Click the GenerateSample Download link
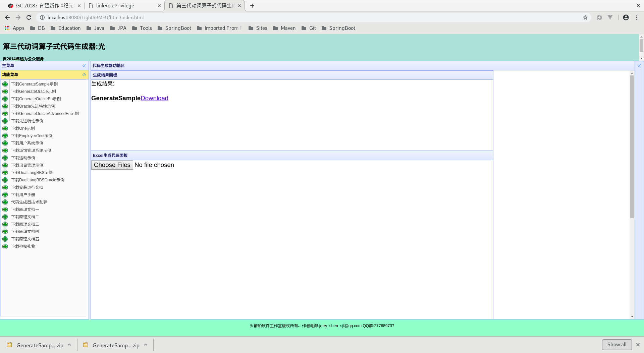The width and height of the screenshot is (644, 353). pos(154,98)
